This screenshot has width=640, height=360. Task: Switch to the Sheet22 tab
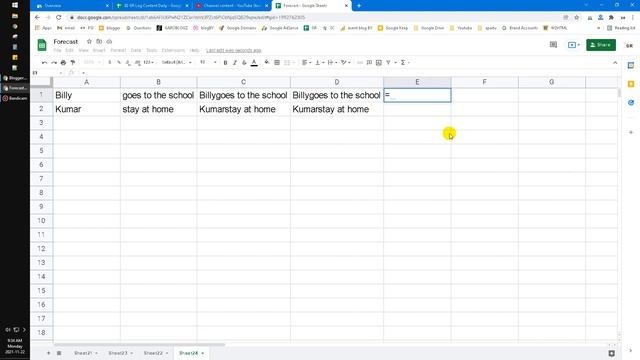[x=156, y=353]
